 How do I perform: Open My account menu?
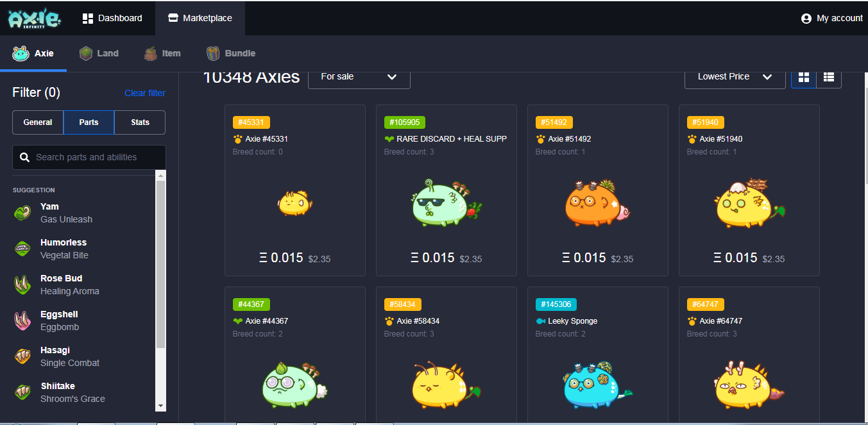click(x=832, y=18)
